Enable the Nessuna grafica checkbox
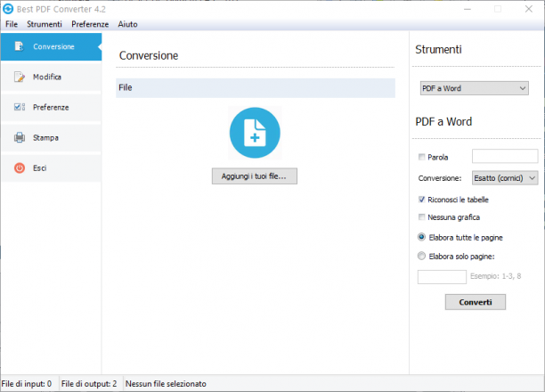This screenshot has width=545, height=392. click(x=421, y=217)
